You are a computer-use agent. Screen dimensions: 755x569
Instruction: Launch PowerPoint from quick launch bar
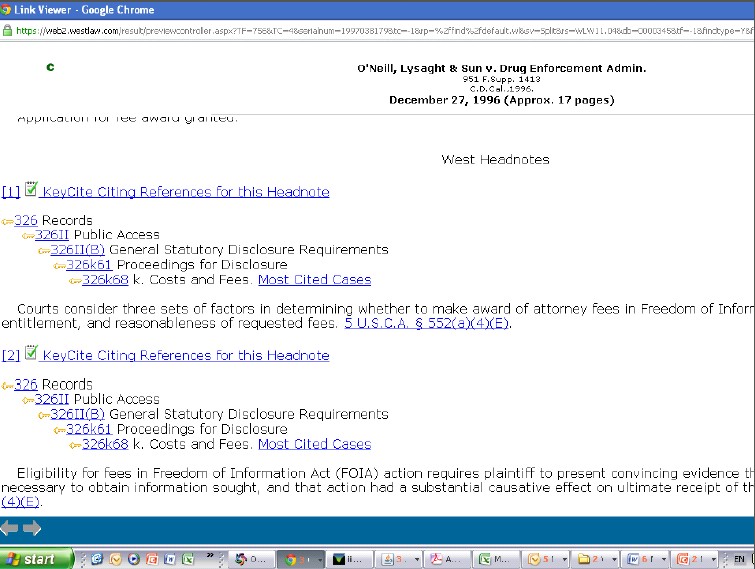tap(152, 559)
